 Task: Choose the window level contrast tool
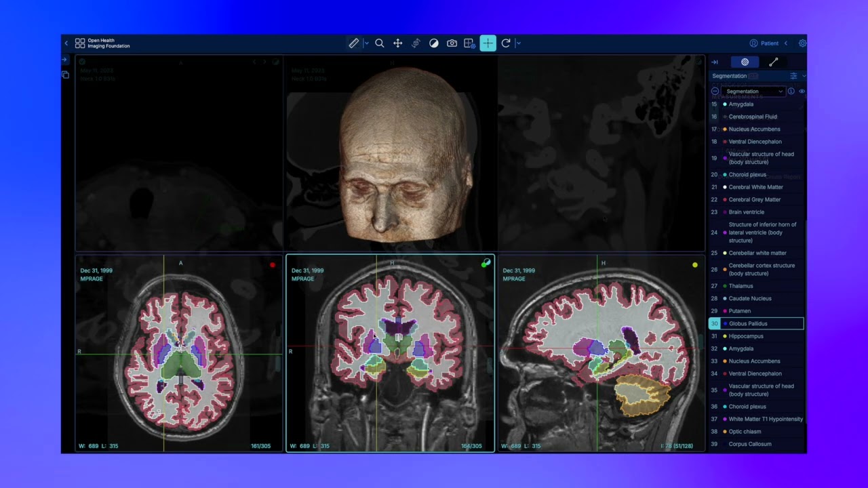tap(434, 43)
